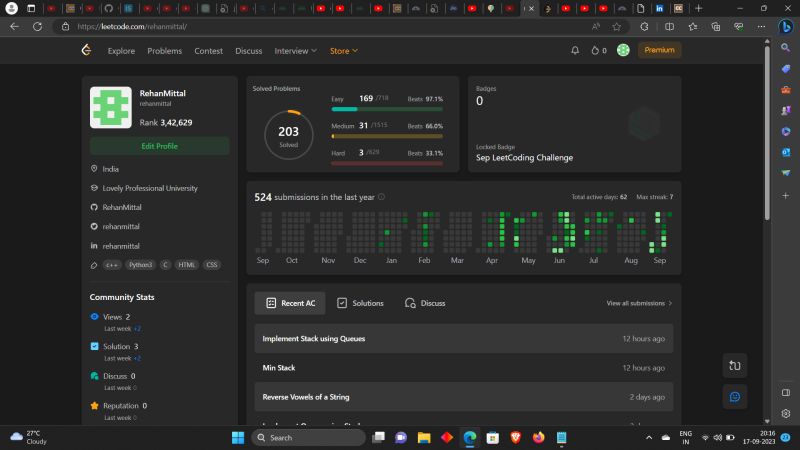Go to the Contest page
This screenshot has width=800, height=450.
208,51
